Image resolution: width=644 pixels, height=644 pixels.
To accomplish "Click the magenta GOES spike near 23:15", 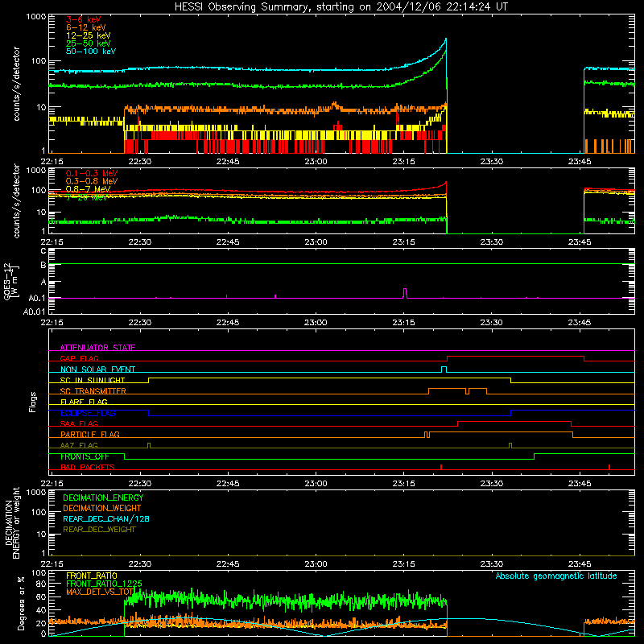I will [405, 293].
